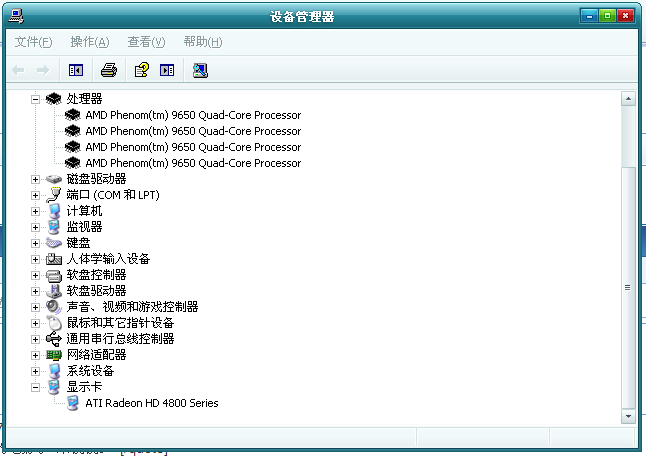Click the 磁盘驱动器 disk icon
This screenshot has height=457, width=646.
[x=54, y=179]
